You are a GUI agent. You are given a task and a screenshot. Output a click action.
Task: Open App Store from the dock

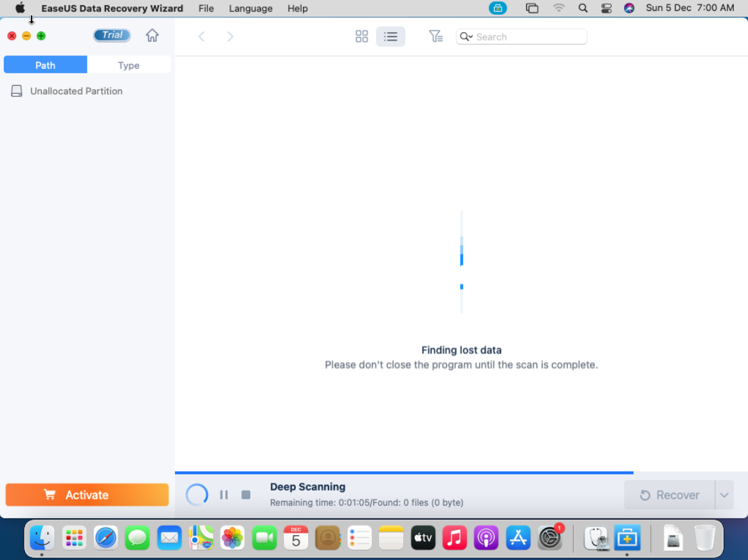point(518,538)
